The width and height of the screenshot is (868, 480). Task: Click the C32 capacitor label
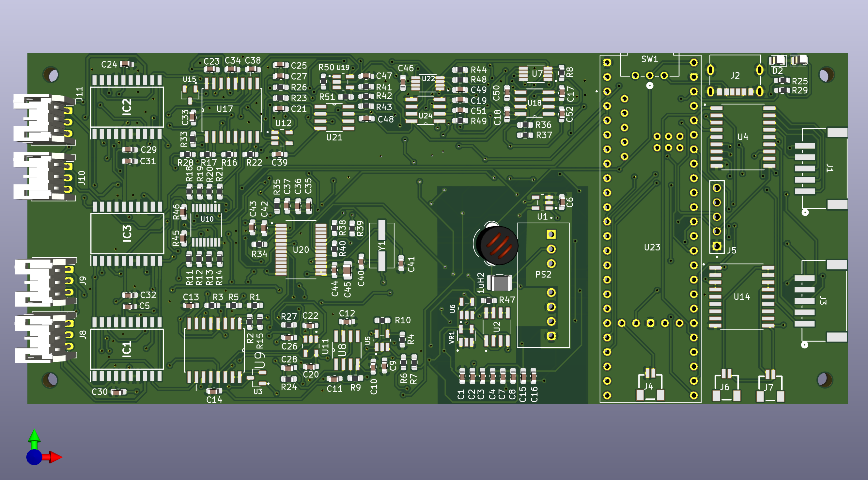148,295
